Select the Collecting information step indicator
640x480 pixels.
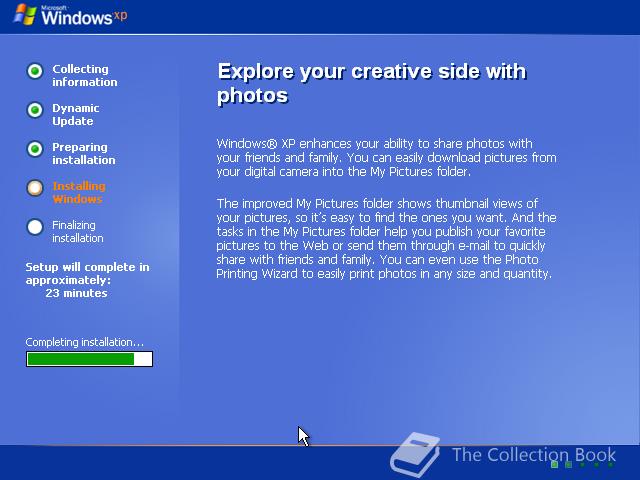pos(35,71)
